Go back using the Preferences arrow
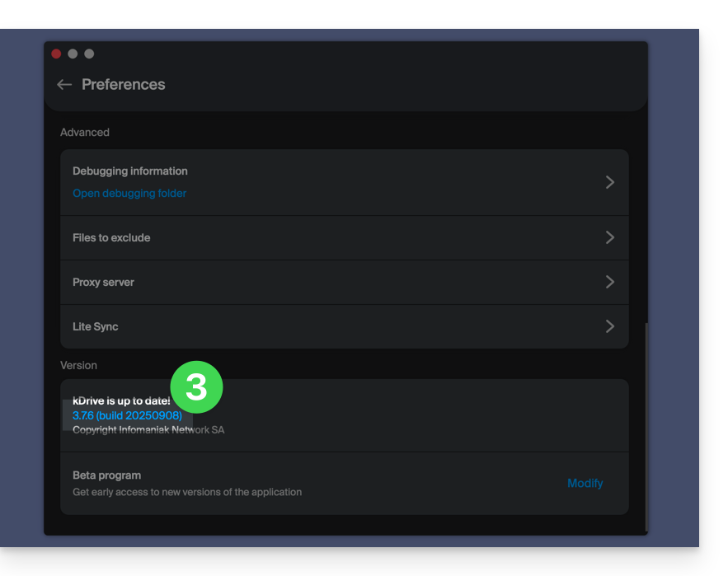 point(64,85)
